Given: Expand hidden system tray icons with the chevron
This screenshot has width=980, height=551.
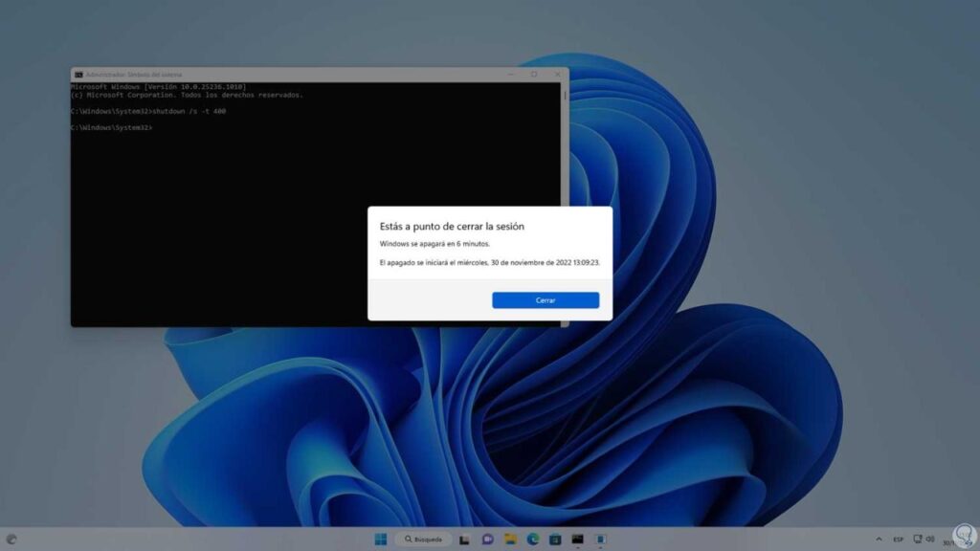Looking at the screenshot, I should pyautogui.click(x=879, y=539).
